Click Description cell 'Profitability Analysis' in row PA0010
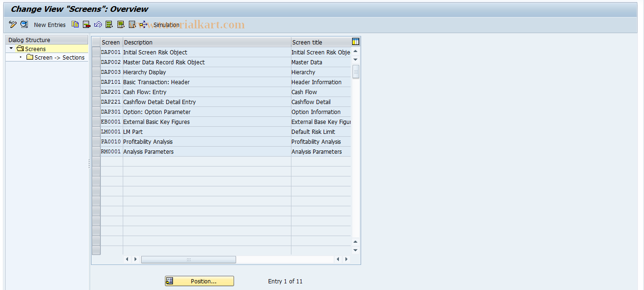The height and width of the screenshot is (290, 644). pos(207,141)
